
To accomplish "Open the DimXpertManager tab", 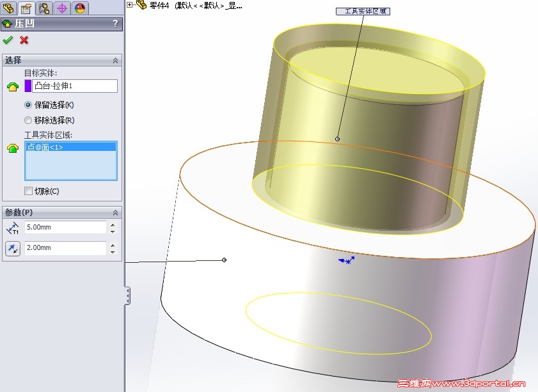I will pos(62,8).
